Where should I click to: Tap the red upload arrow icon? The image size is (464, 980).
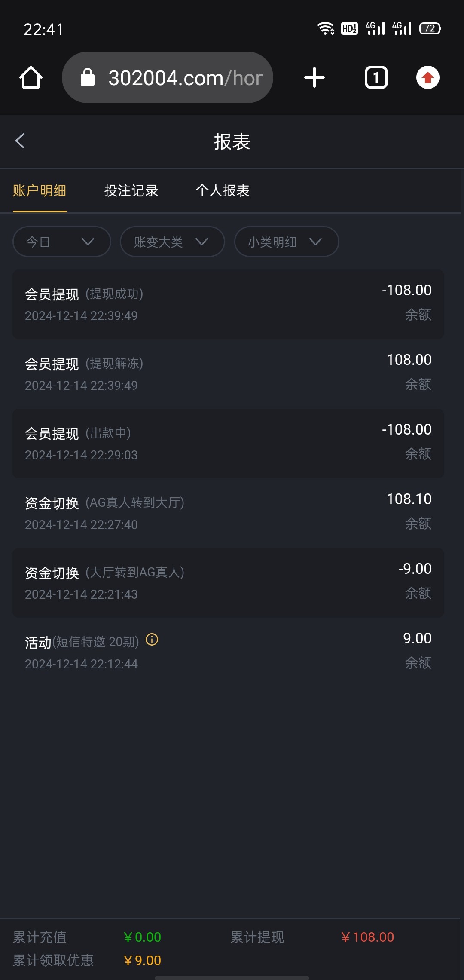[427, 78]
